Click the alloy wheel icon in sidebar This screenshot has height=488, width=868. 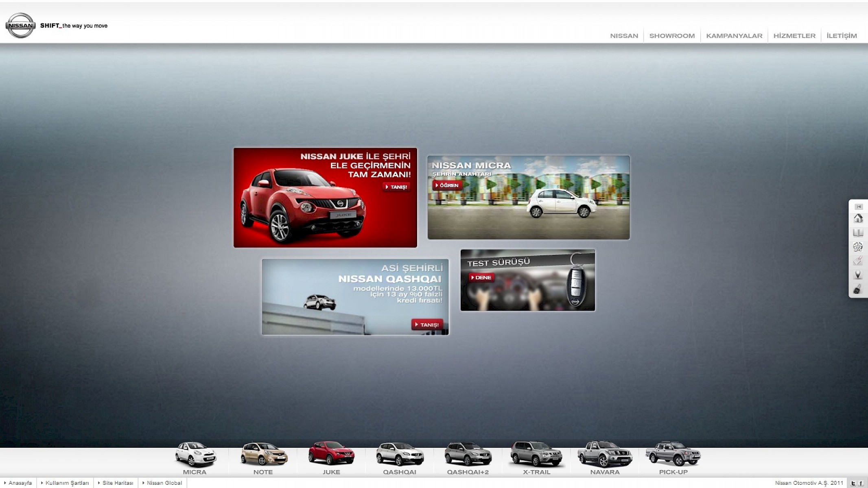(x=858, y=247)
